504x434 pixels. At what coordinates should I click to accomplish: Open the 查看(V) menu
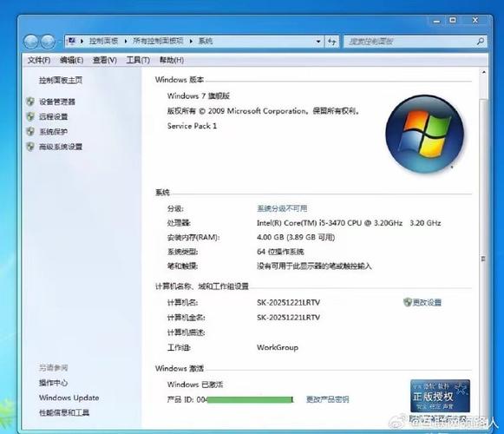pos(105,60)
